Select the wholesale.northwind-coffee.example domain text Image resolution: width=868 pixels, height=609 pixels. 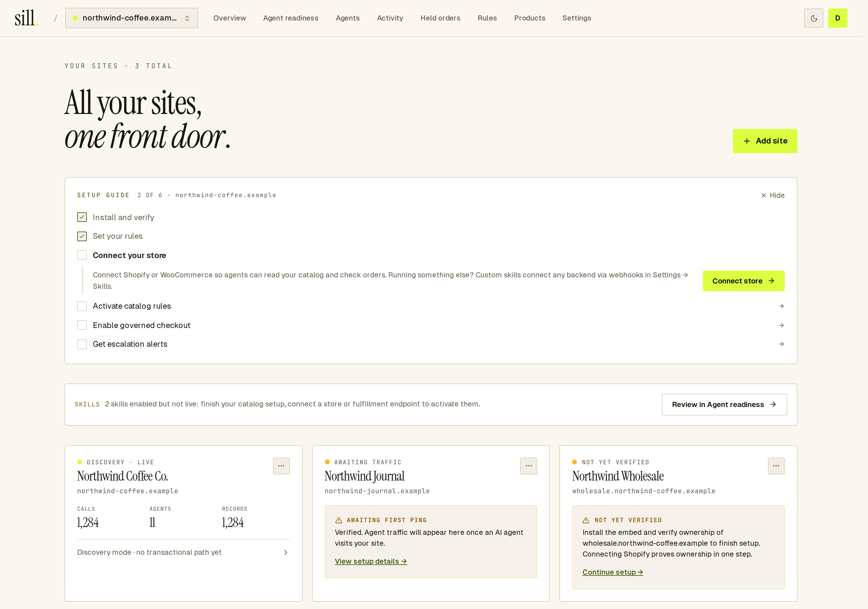[643, 491]
